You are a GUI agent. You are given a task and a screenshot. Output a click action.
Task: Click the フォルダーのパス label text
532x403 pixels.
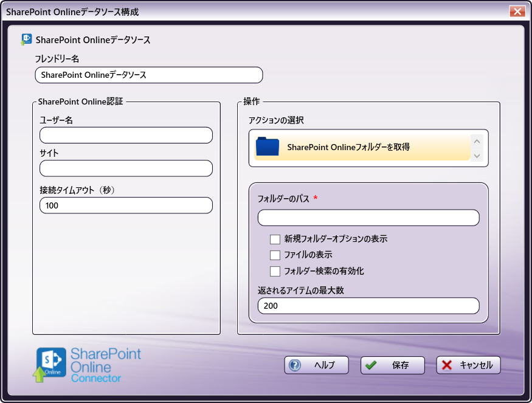[x=283, y=198]
